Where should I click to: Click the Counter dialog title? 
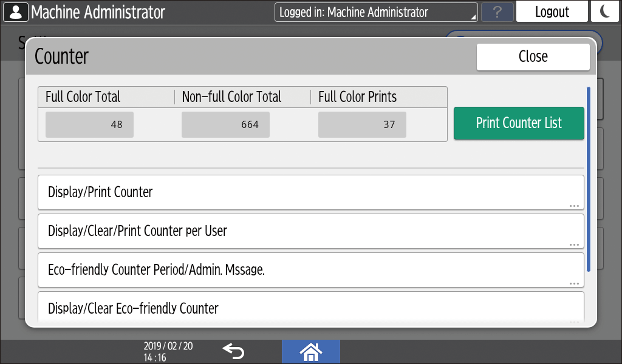pyautogui.click(x=61, y=56)
